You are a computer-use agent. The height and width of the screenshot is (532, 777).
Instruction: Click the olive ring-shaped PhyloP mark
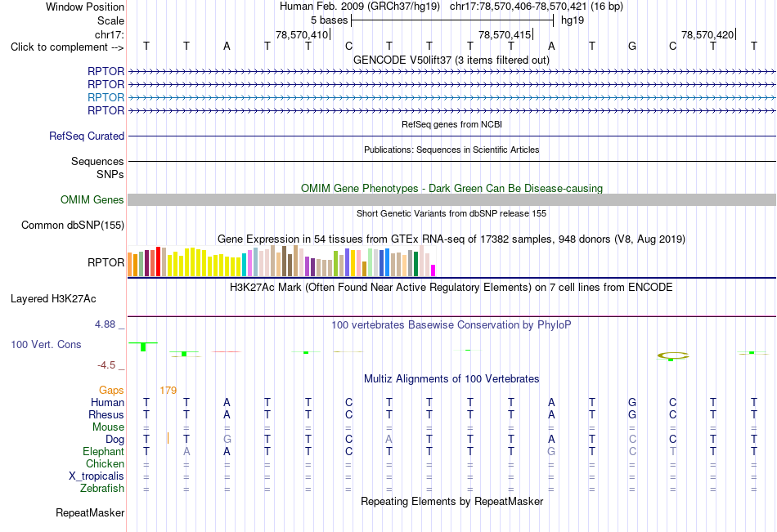point(672,355)
